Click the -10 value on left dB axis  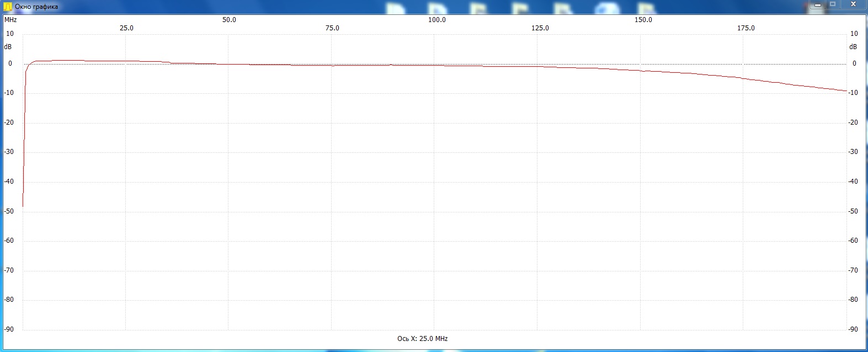click(9, 93)
